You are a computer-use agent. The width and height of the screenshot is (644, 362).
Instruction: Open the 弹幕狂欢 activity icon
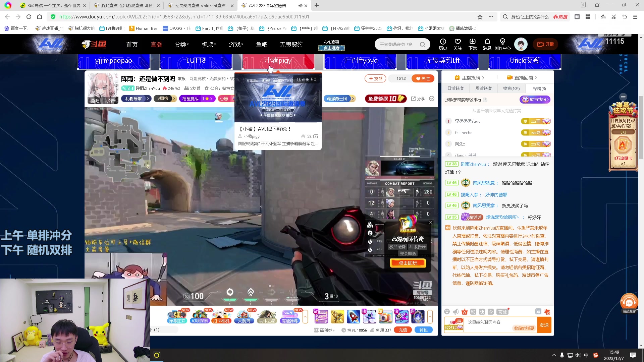pyautogui.click(x=177, y=316)
